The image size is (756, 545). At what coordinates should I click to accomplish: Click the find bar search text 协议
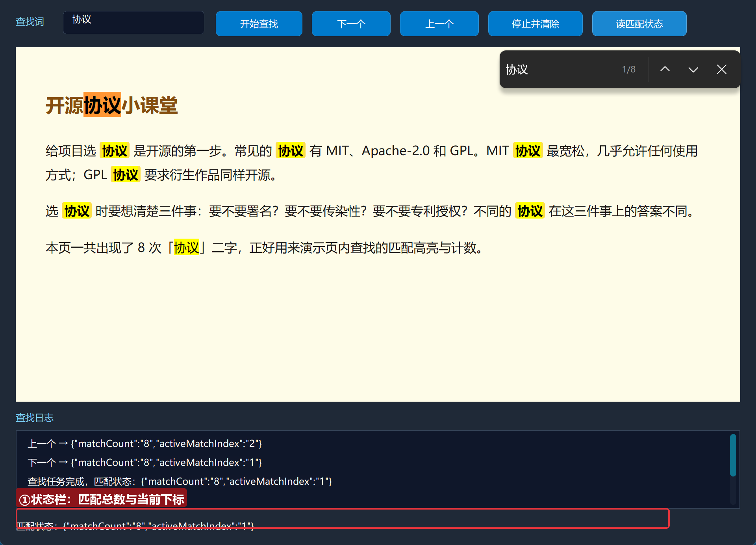[x=517, y=70]
